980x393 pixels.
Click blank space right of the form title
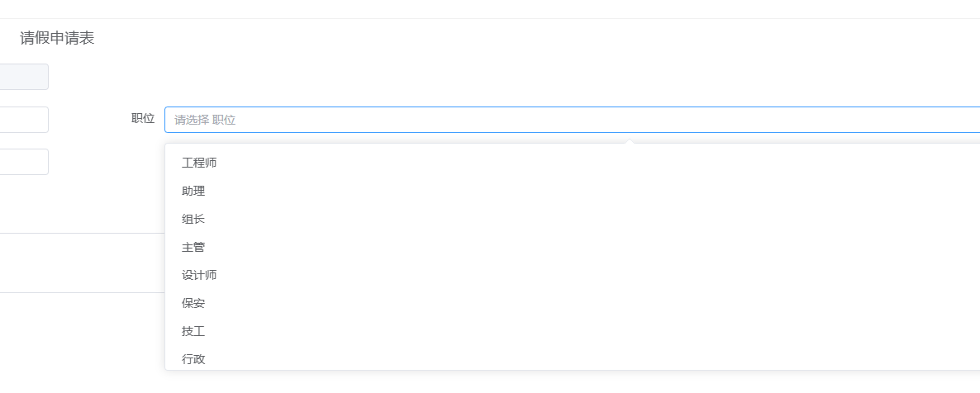496,38
